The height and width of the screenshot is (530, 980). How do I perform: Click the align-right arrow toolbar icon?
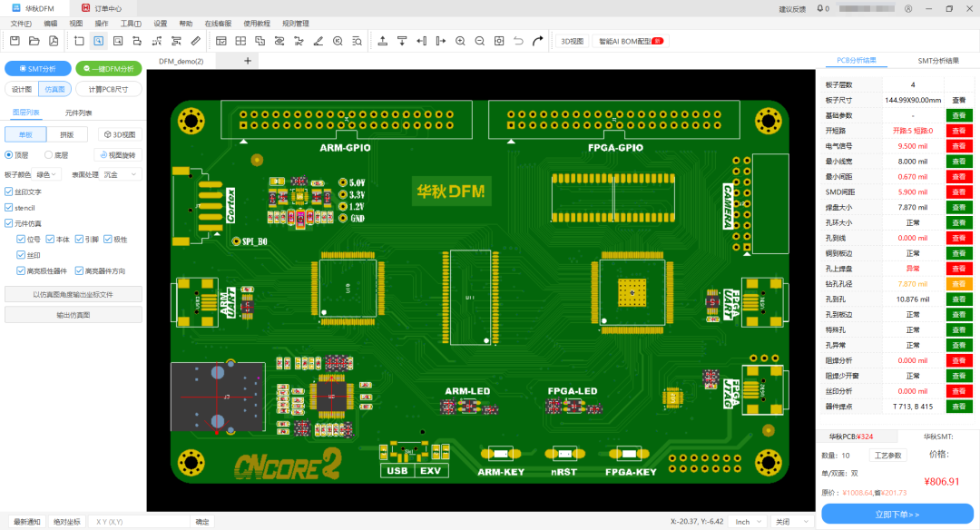[441, 41]
